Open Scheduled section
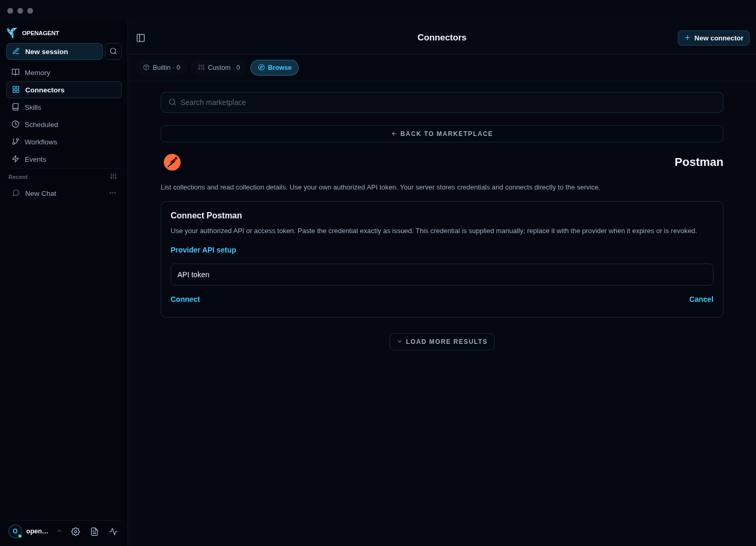The image size is (756, 546). [x=64, y=124]
